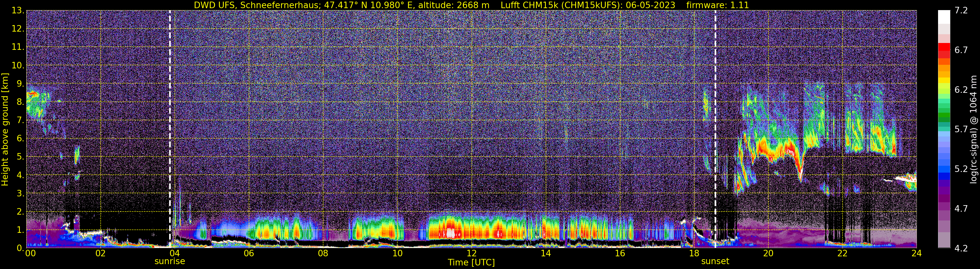Click the white dashed sunset marker line

coord(715,129)
